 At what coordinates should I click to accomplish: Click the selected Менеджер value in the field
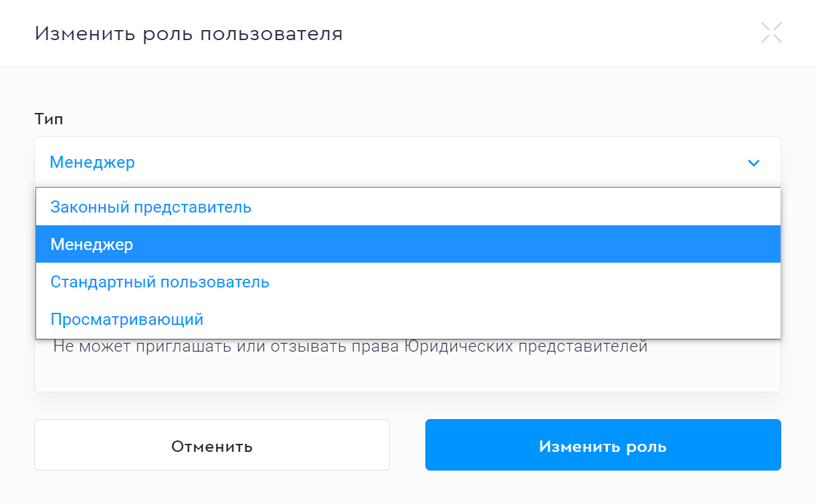click(92, 162)
